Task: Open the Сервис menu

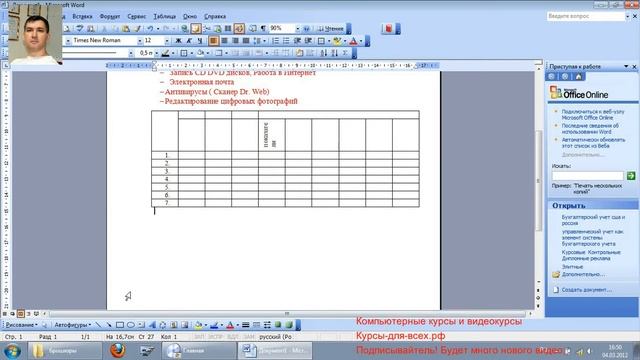Action: click(x=136, y=16)
